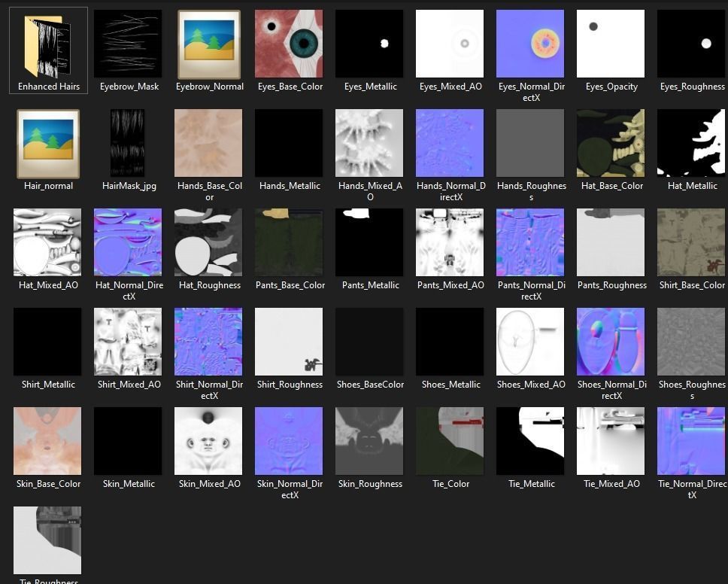Select the Hat_Base_Color texture
This screenshot has height=584, width=728.
point(611,143)
